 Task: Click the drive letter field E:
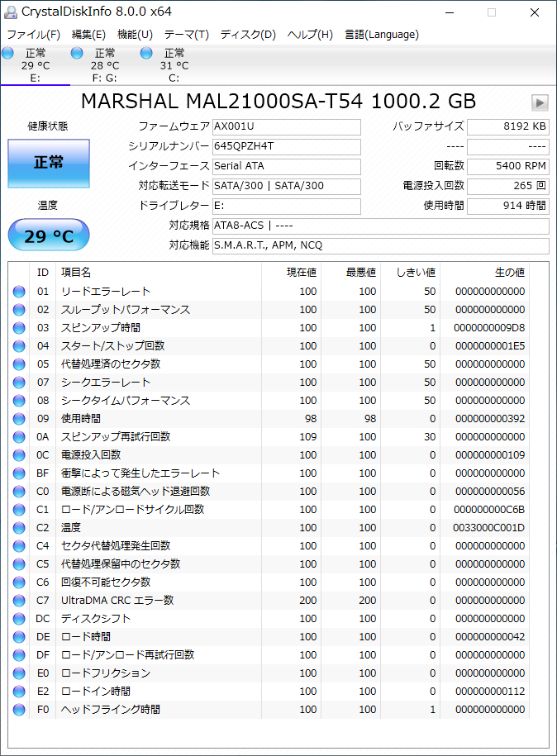coord(287,206)
